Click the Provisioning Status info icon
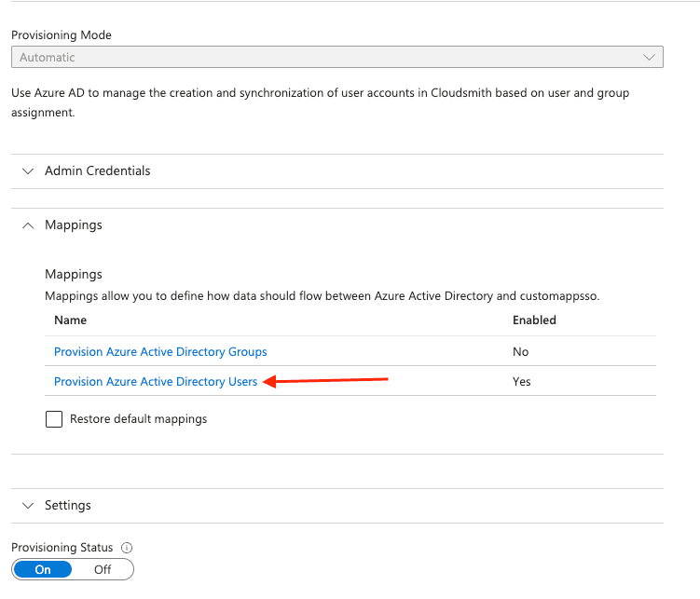 click(x=127, y=549)
